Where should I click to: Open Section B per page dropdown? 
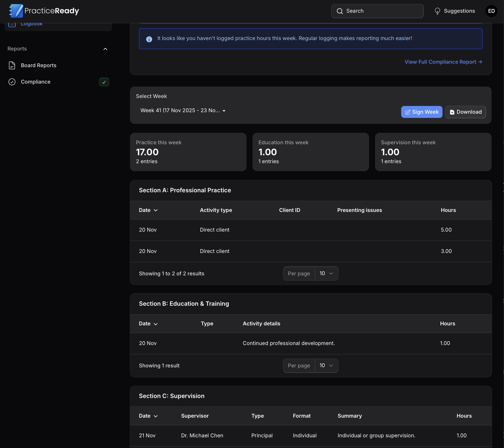326,366
